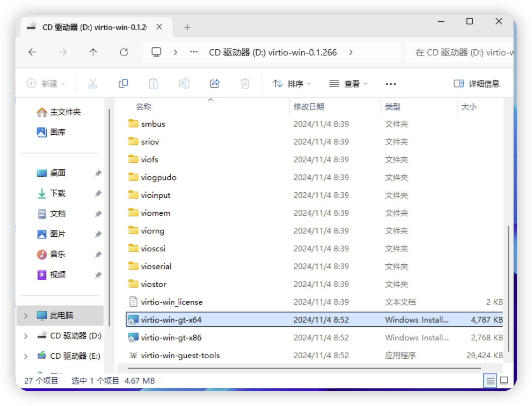Select the virtio-win-guest-tools application icon
This screenshot has height=406, width=532.
[x=133, y=355]
